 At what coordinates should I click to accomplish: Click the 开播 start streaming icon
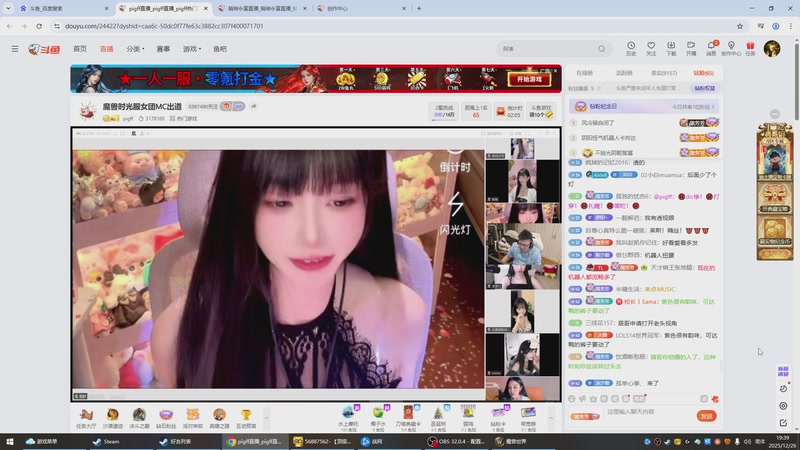point(691,48)
